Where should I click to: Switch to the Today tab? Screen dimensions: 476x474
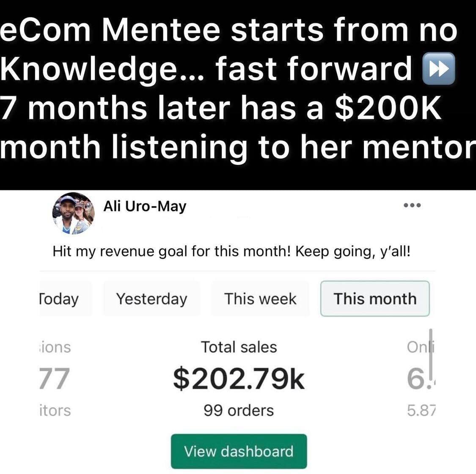[60, 299]
